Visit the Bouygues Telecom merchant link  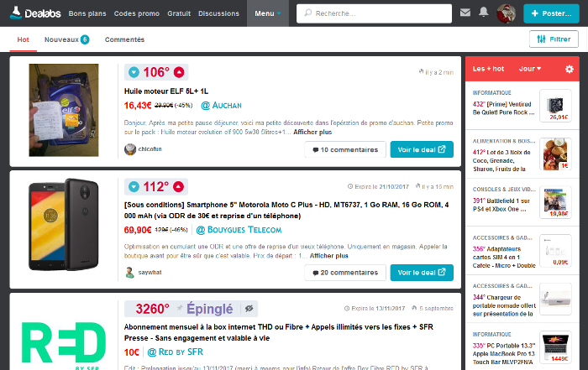coord(239,230)
